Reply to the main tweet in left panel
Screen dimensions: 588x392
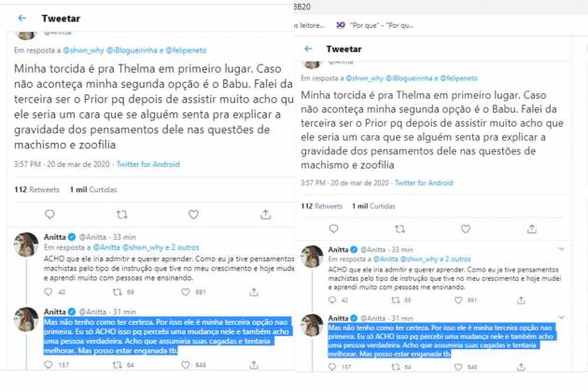49,214
